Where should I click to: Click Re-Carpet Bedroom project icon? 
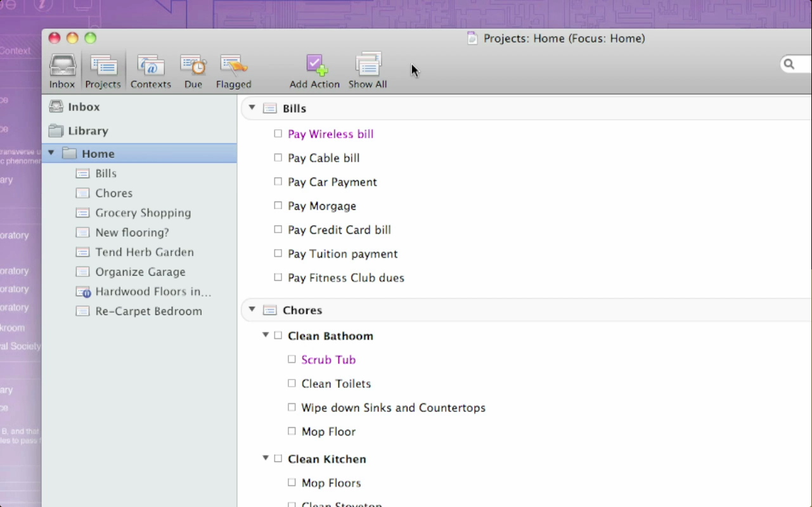pyautogui.click(x=82, y=311)
